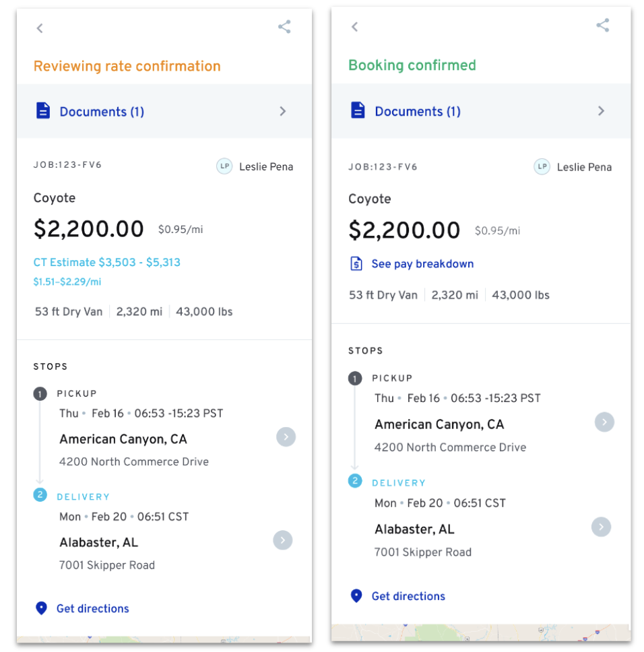Expand Documents chevron on Reviewing rate screen
Viewport: 644px width, 652px height.
tap(283, 111)
